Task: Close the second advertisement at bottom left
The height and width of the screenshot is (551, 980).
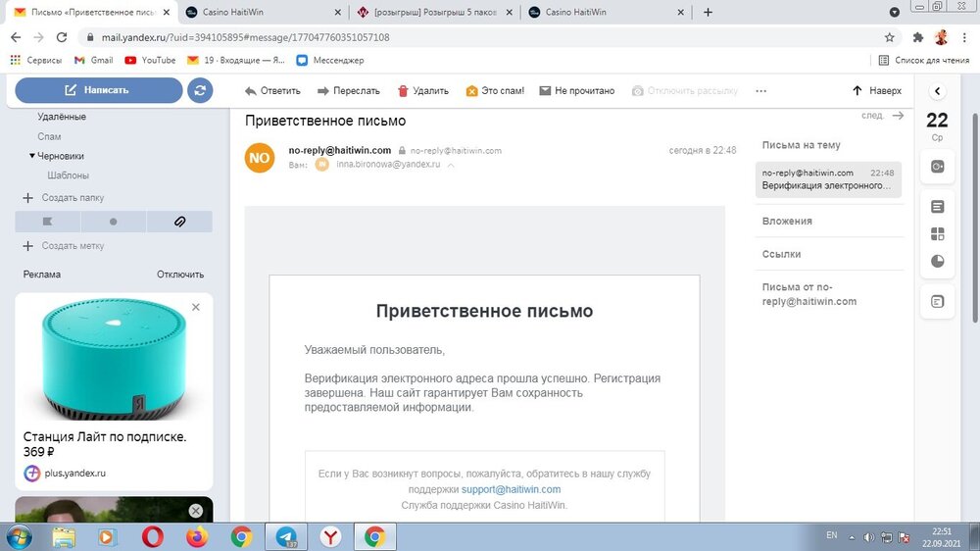Action: [196, 511]
